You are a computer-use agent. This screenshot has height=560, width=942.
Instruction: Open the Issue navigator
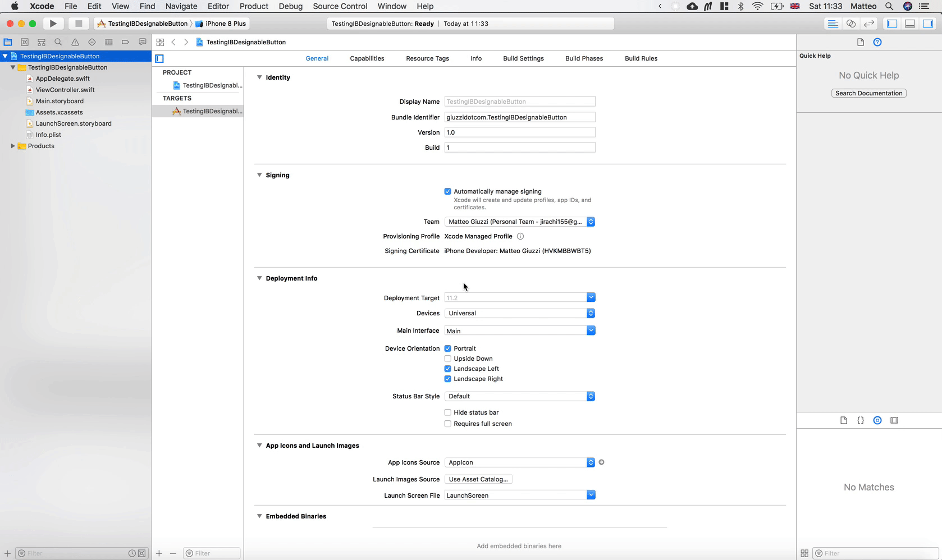pyautogui.click(x=75, y=42)
